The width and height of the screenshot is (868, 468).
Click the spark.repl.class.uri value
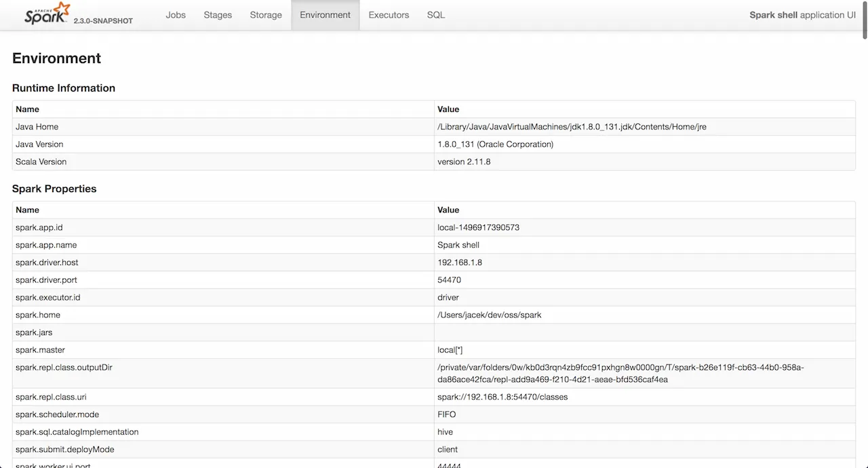point(502,397)
